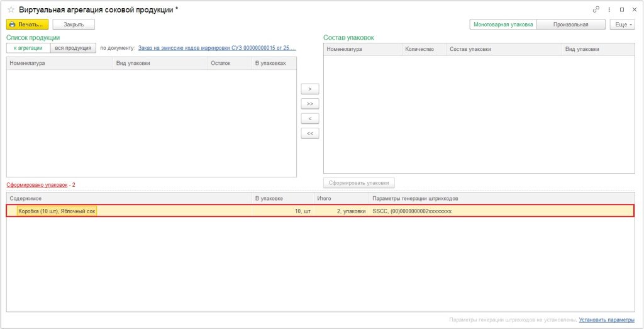
Task: Select the Коробка (10 шт), Яблочный сок row
Action: [x=57, y=211]
